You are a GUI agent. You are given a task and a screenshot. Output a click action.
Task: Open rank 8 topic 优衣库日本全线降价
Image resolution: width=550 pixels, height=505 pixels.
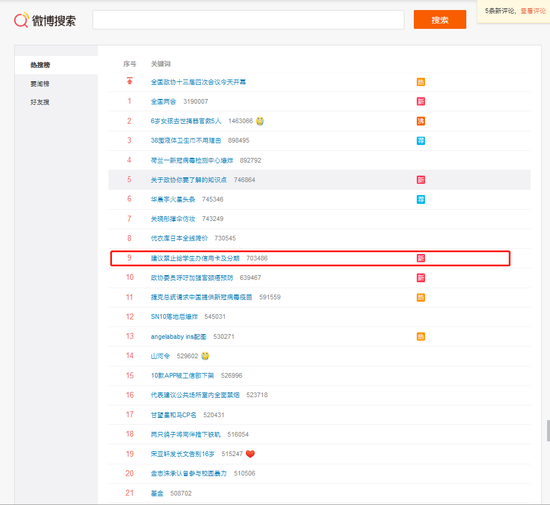(179, 238)
